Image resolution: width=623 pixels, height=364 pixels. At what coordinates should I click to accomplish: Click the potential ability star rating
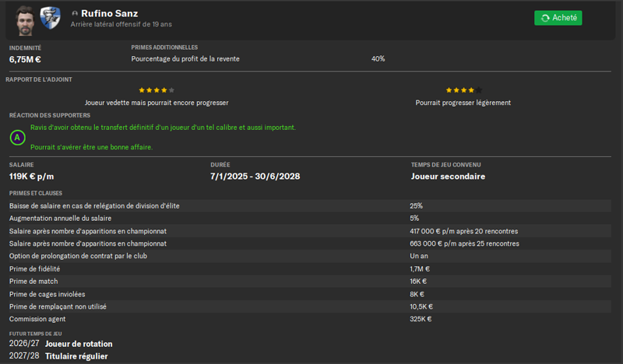coord(463,90)
